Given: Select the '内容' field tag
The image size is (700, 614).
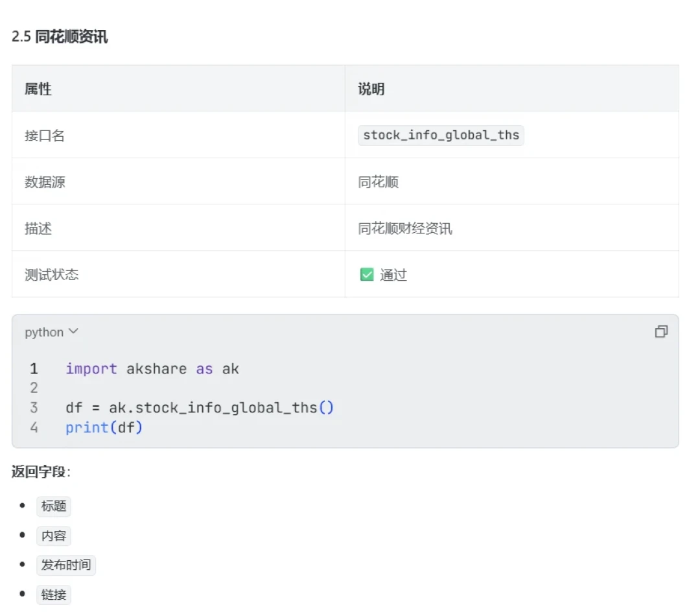Looking at the screenshot, I should pyautogui.click(x=54, y=536).
